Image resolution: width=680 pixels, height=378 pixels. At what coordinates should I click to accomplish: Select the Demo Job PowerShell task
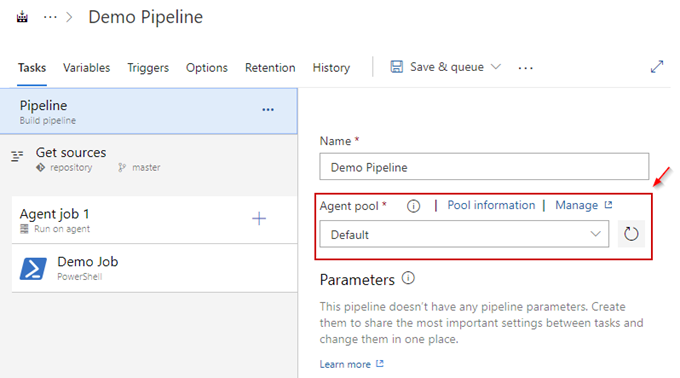(154, 268)
